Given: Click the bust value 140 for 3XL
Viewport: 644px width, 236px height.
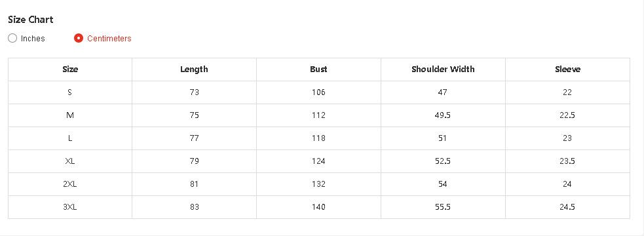Looking at the screenshot, I should coord(318,207).
